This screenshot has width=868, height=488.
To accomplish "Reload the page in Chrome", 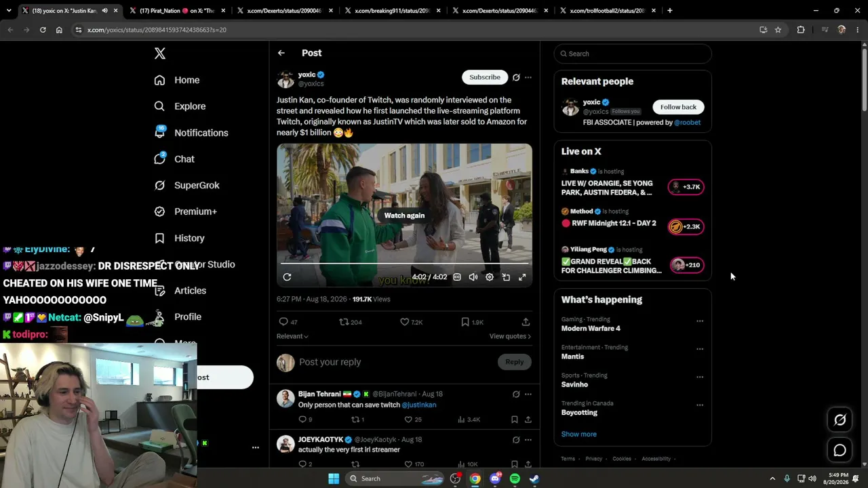I will (x=43, y=30).
